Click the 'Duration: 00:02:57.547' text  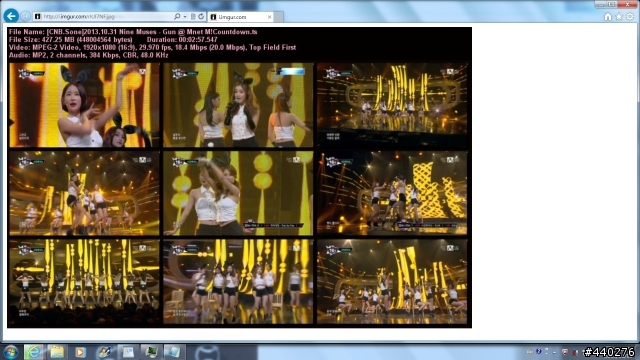182,40
